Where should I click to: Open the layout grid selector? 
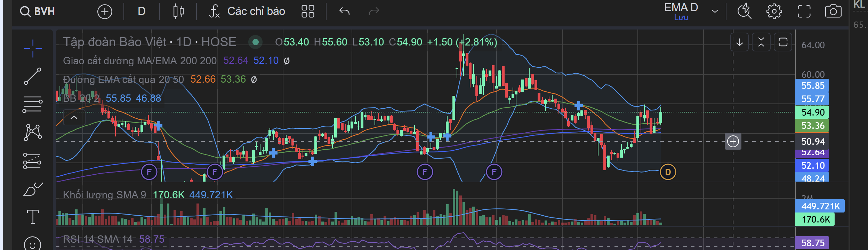tap(308, 11)
